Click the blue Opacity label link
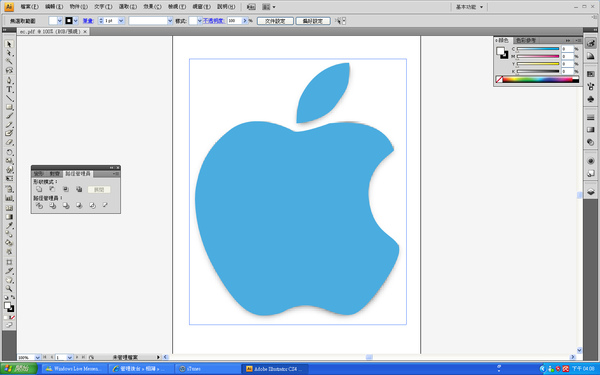Viewport: 600px width, 375px height. click(214, 21)
